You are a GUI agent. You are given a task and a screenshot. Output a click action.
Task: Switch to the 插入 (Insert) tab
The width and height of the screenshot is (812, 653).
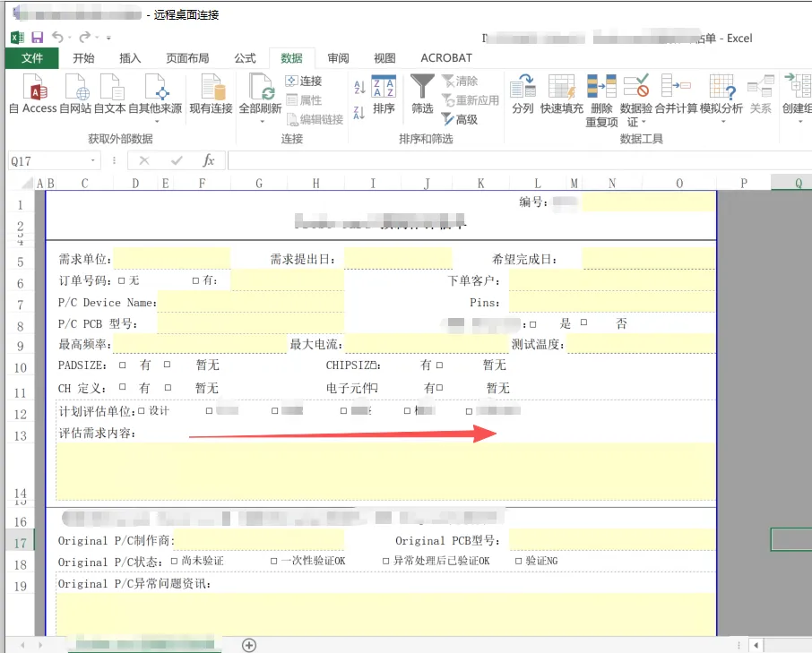coord(130,58)
